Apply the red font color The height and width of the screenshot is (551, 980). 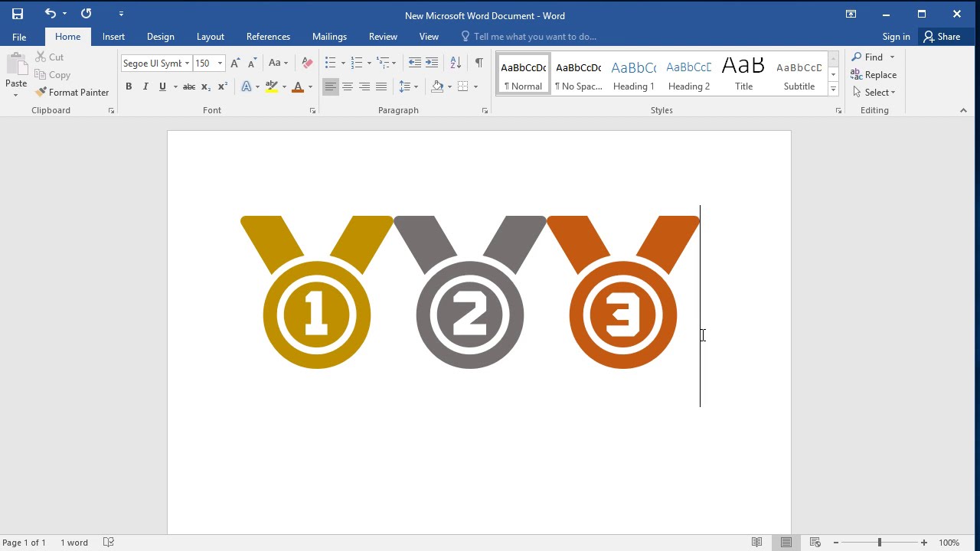(x=298, y=87)
